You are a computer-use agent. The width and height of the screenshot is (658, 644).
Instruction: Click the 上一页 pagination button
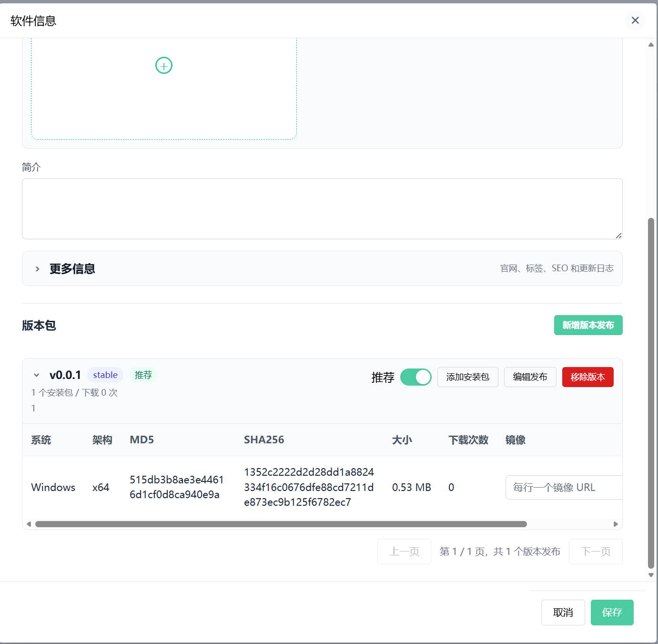tap(404, 552)
